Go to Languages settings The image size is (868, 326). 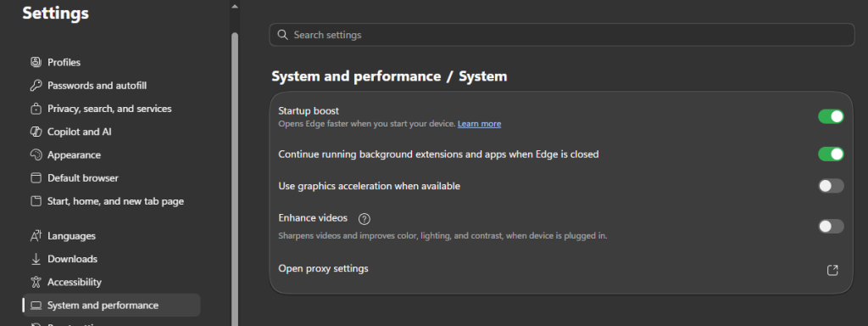[x=112, y=236]
